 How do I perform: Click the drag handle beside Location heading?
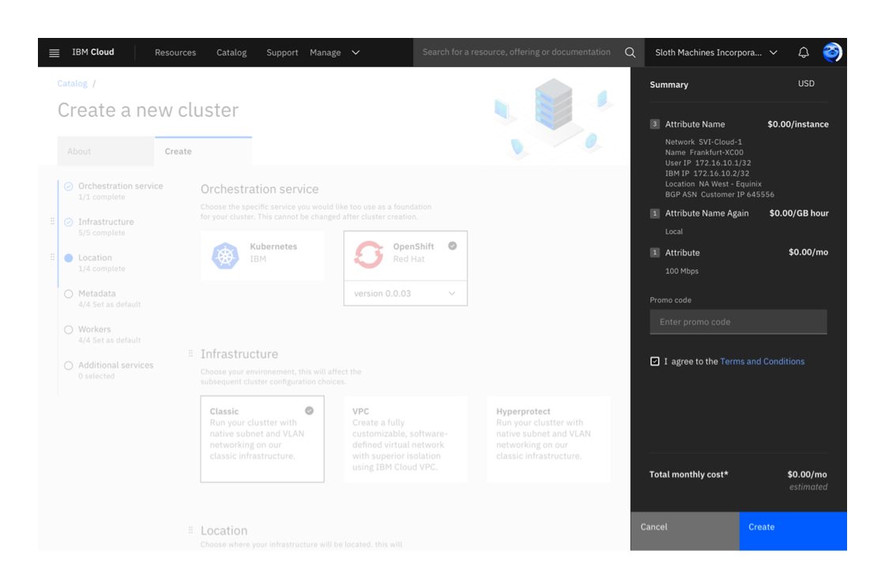pos(190,530)
